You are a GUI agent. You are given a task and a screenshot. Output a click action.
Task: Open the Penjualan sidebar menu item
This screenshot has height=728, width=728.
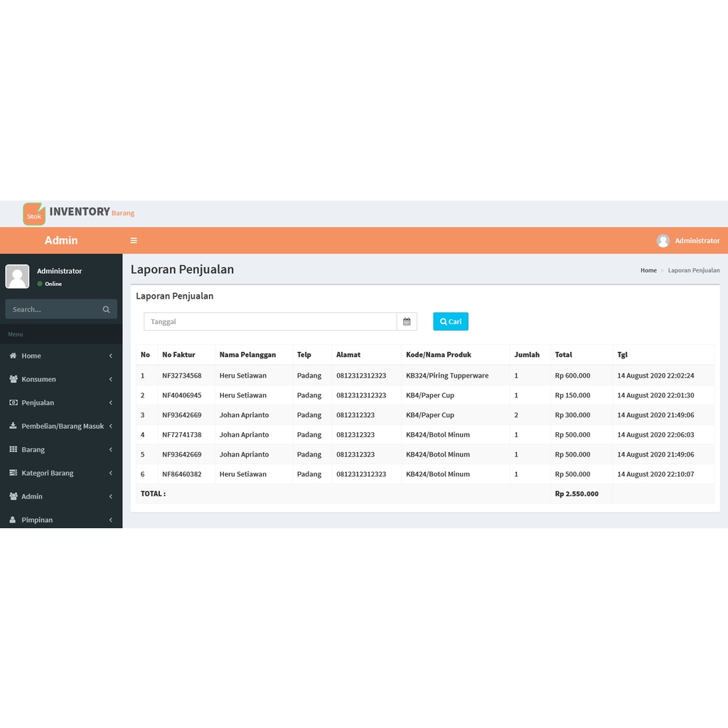pyautogui.click(x=61, y=402)
